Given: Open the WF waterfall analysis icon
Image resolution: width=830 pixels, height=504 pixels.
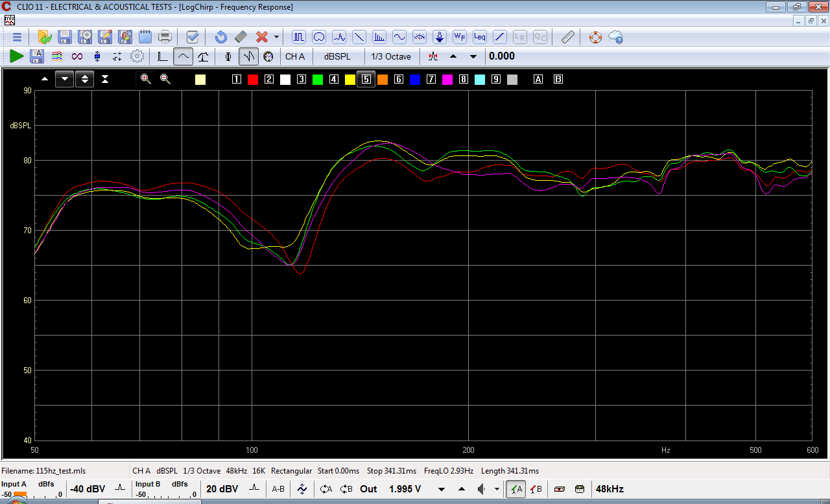Looking at the screenshot, I should 460,37.
